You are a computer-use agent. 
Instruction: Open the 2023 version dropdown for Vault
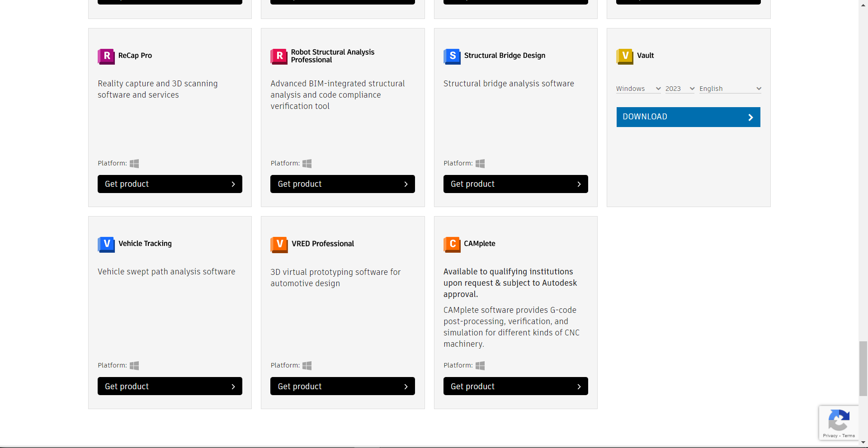tap(679, 89)
